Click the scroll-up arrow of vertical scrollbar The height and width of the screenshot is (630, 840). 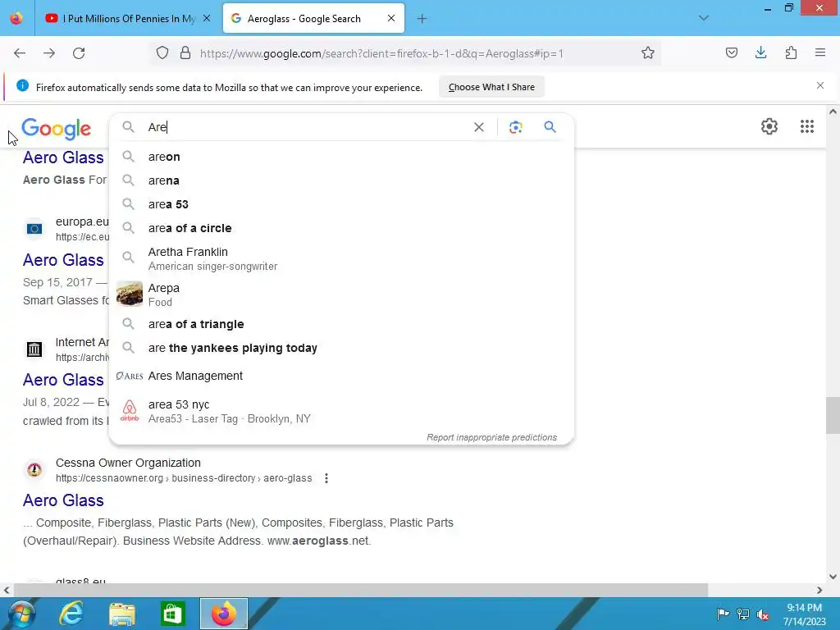[x=833, y=112]
